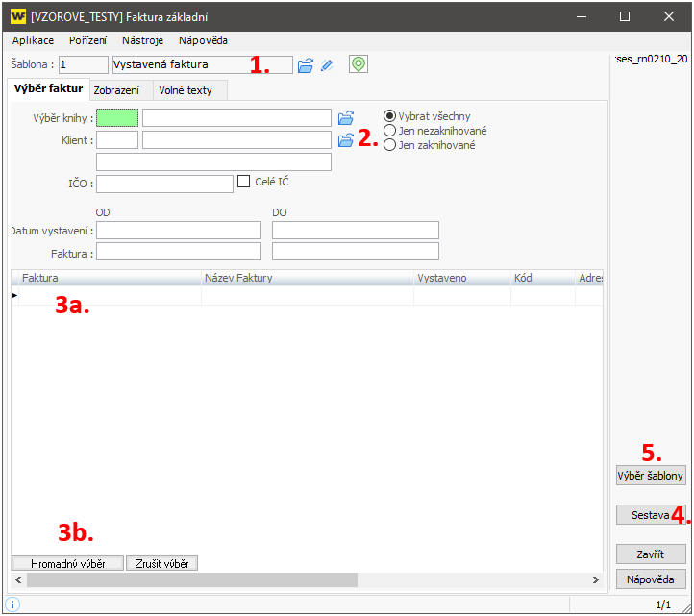Open the Aplikace menu
Image resolution: width=694 pixels, height=616 pixels.
click(x=34, y=40)
